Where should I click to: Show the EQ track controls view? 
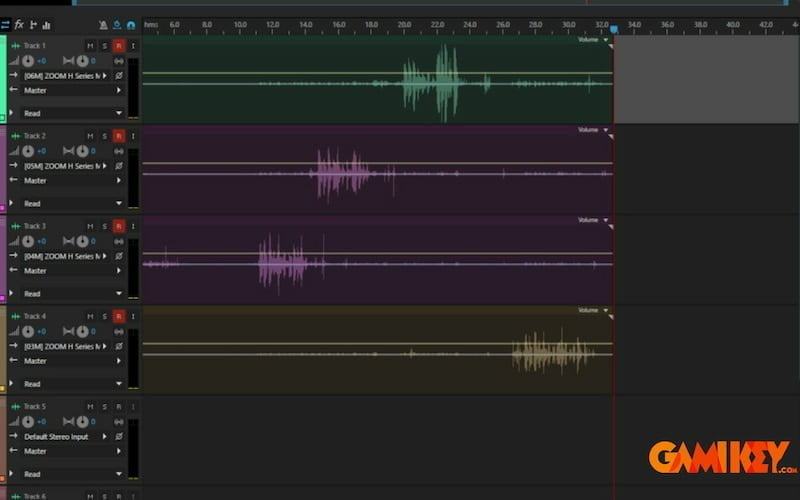pyautogui.click(x=46, y=24)
